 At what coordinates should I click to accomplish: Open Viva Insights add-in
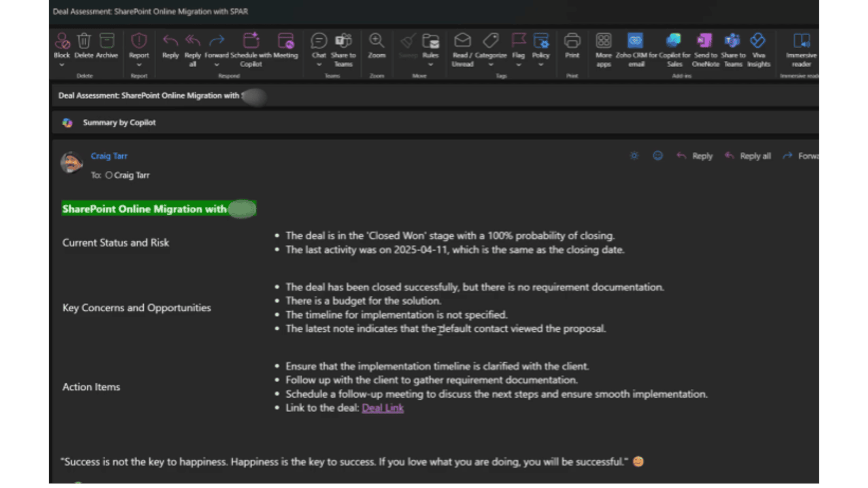coord(758,42)
